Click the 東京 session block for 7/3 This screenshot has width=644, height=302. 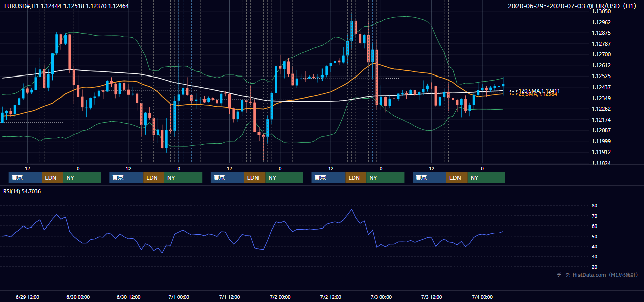pos(430,178)
